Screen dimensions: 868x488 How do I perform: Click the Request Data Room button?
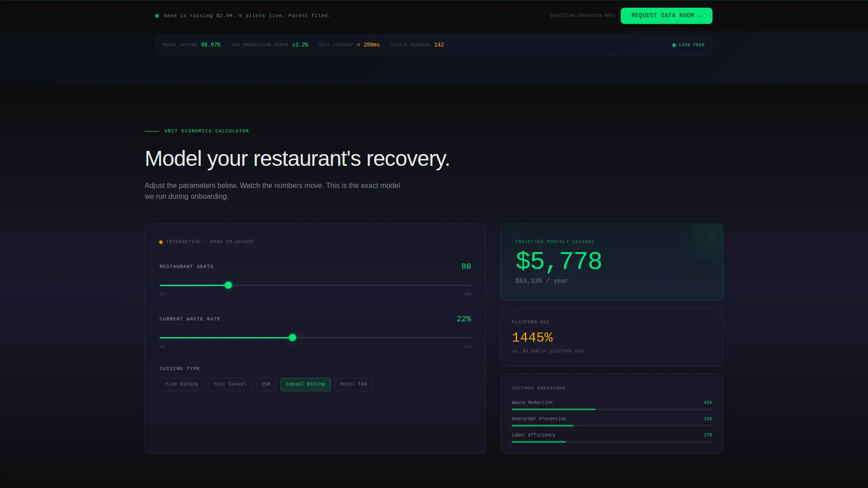[x=666, y=16]
